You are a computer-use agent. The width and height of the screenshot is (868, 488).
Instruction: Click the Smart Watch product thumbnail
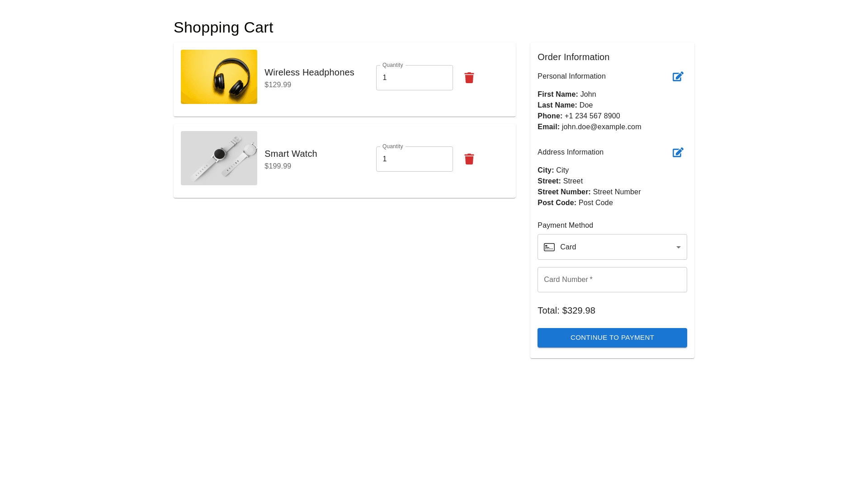tap(219, 158)
